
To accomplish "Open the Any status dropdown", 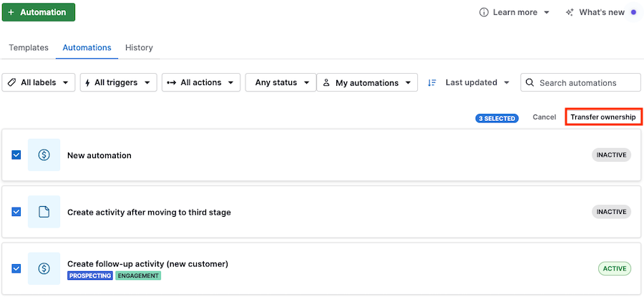I will point(281,82).
